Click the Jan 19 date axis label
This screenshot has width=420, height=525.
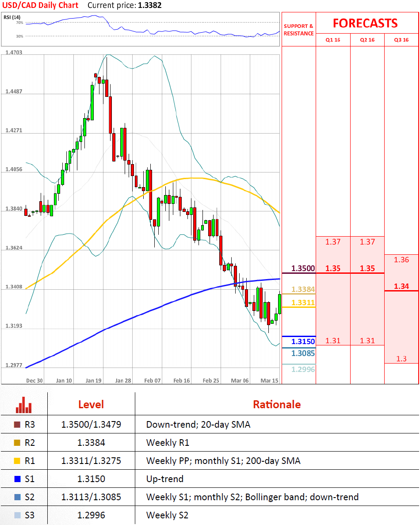(93, 381)
